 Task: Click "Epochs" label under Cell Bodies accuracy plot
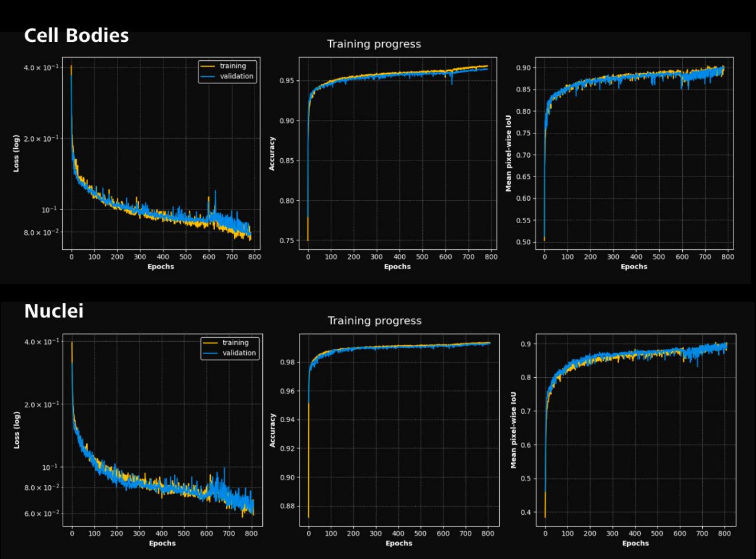(x=397, y=267)
